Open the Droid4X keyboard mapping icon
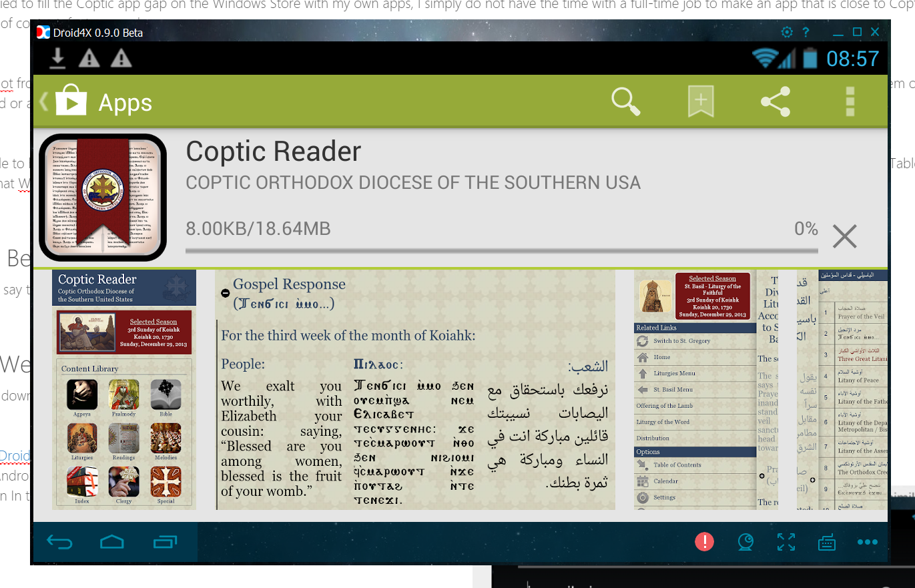 (x=827, y=542)
